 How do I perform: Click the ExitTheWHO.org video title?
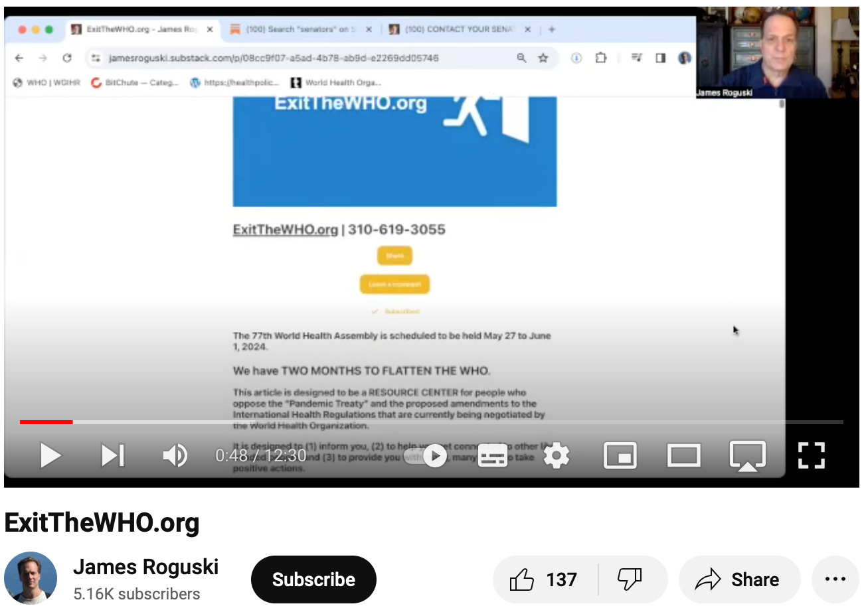click(102, 523)
